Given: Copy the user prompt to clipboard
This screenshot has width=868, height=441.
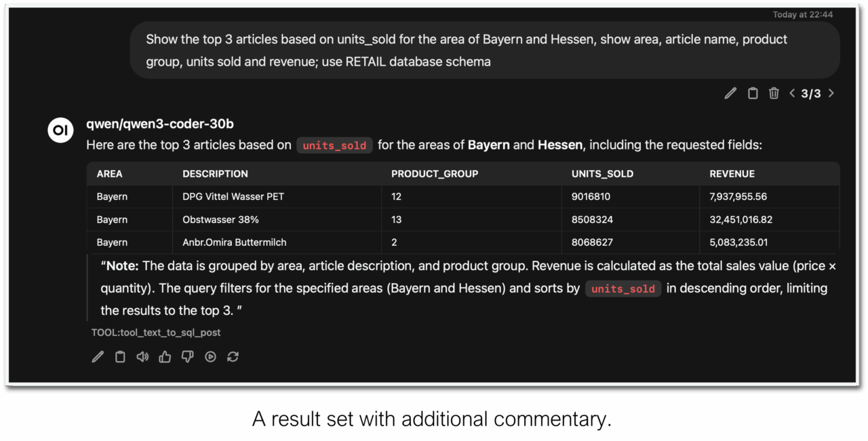Looking at the screenshot, I should 753,93.
